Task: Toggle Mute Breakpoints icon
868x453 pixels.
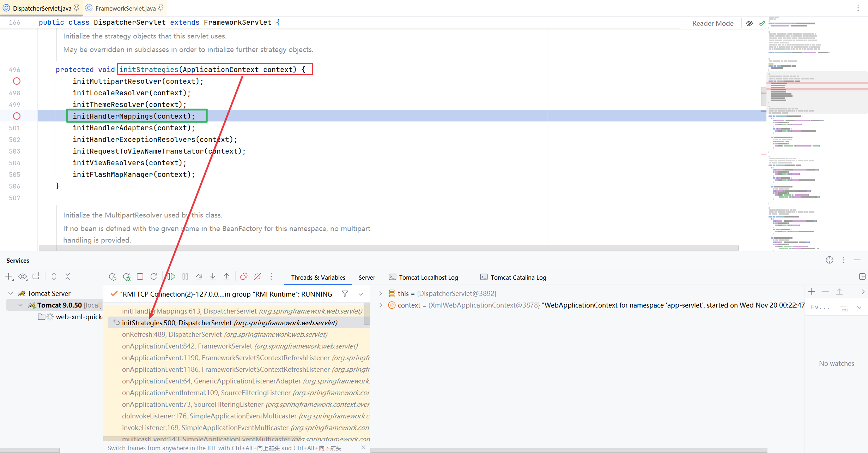Action: [x=257, y=277]
